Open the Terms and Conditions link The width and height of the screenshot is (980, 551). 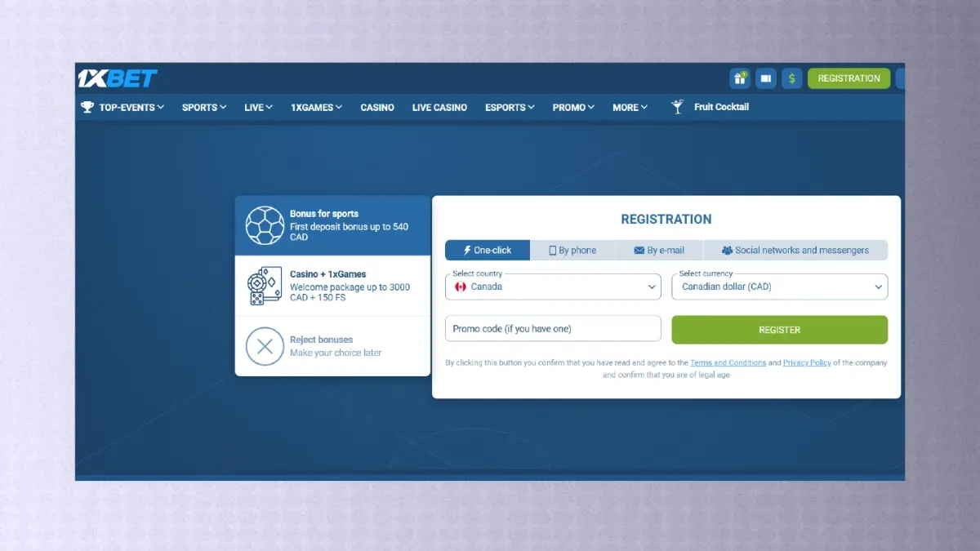click(728, 362)
